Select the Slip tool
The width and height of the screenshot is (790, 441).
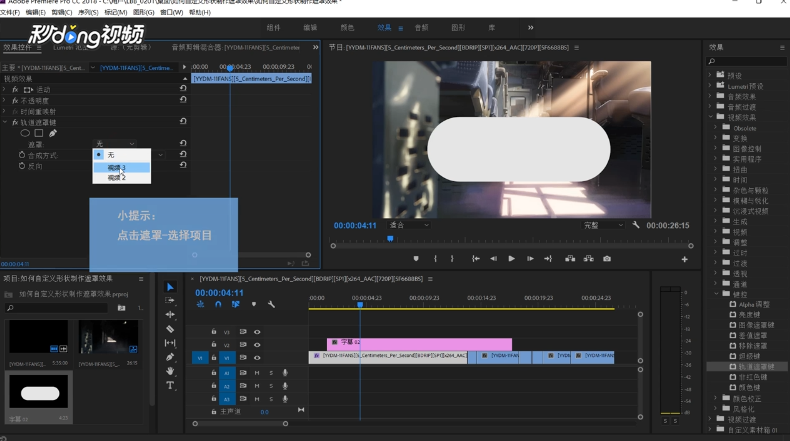coord(170,343)
